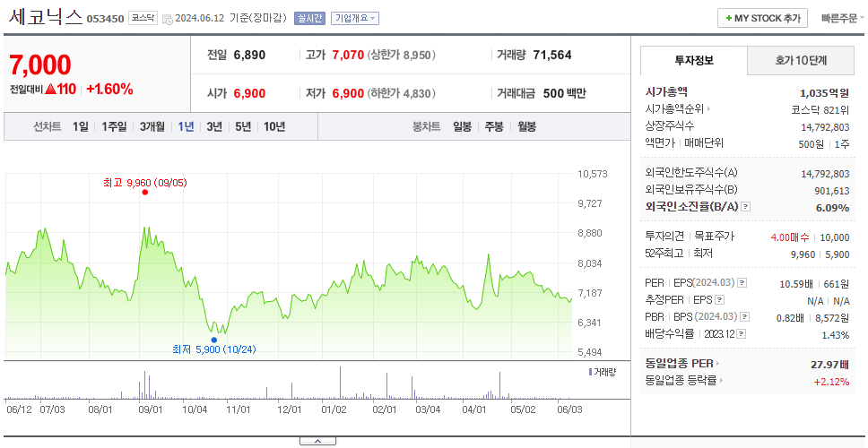Show the 월봉 candlestick chart
The width and height of the screenshot is (868, 448).
(x=527, y=126)
